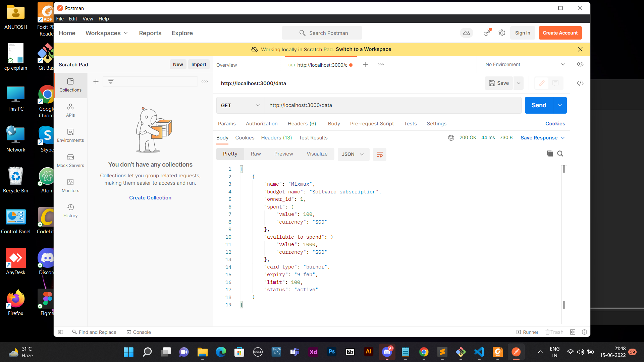Search within the response body
644x362 pixels.
tap(560, 154)
